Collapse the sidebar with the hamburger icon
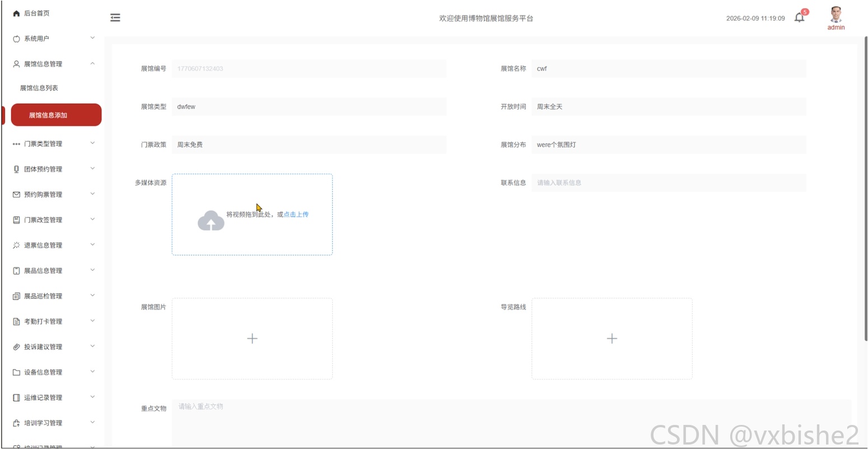Screen dimensions: 868x449 point(115,18)
